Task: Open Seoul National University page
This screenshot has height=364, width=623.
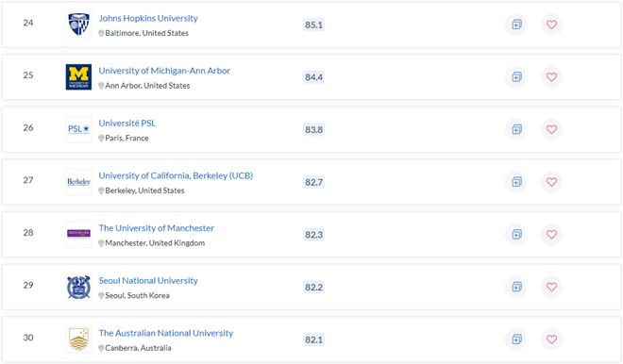Action: click(148, 281)
